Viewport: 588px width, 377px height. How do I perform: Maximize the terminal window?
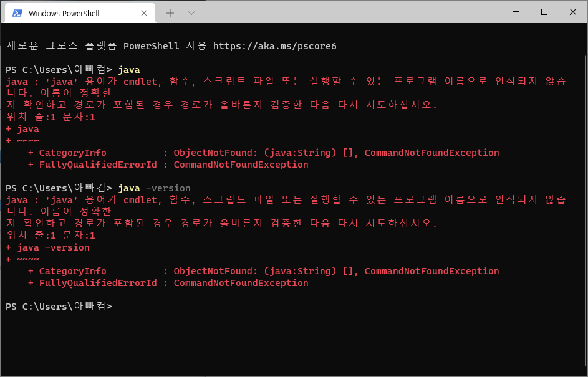click(x=544, y=12)
